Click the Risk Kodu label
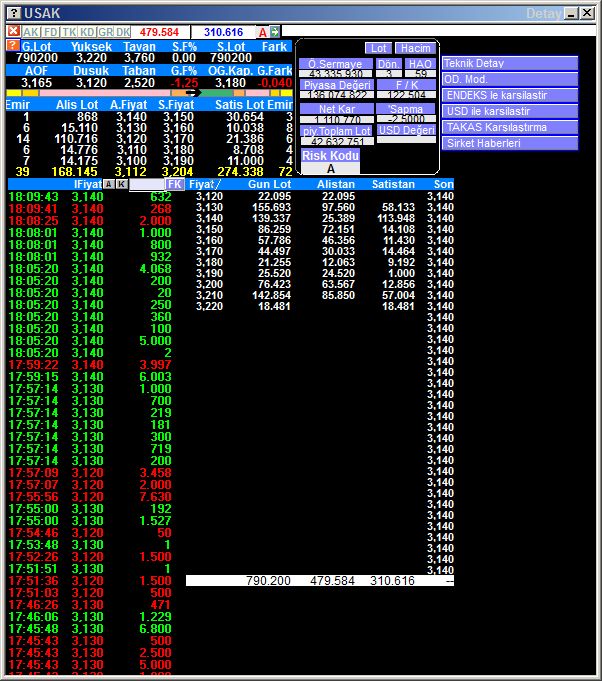Screen dimensions: 602x681 coord(331,155)
